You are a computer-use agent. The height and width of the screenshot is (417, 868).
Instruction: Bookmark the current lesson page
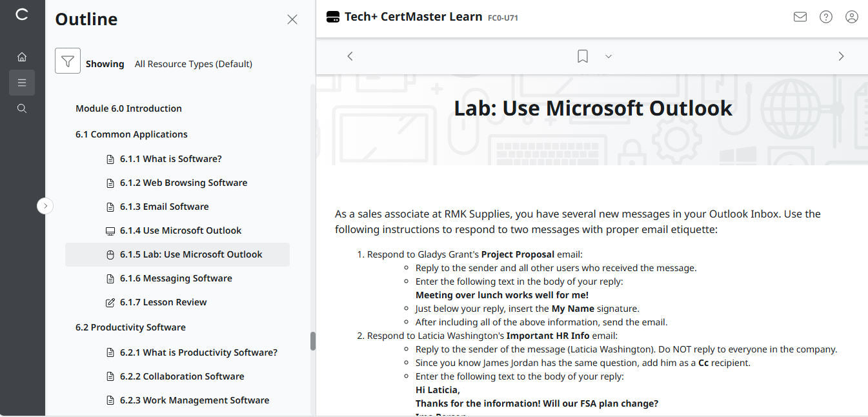pyautogui.click(x=582, y=56)
